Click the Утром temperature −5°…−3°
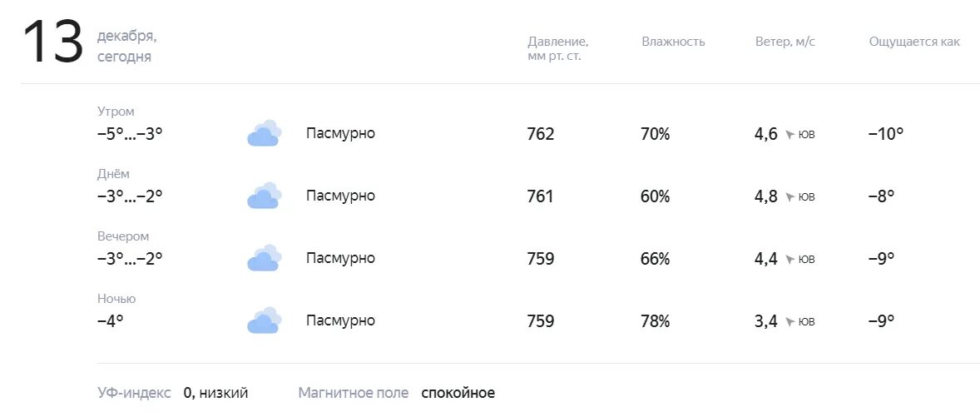Image resolution: width=980 pixels, height=417 pixels. [x=130, y=134]
